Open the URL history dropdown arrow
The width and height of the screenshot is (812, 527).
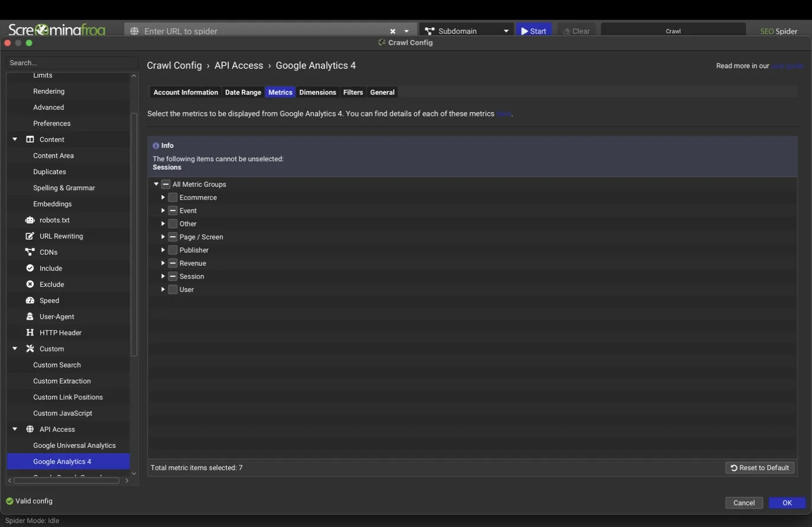(x=407, y=31)
